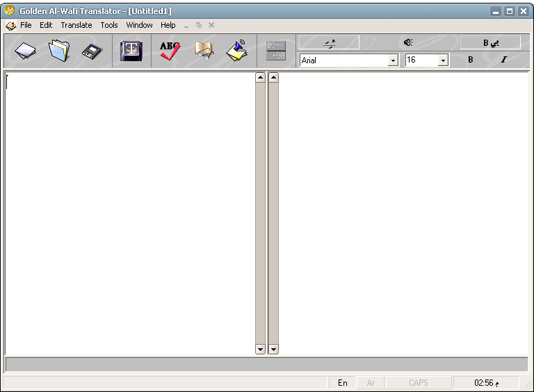
Task: Click the speaker sound icon
Action: [x=408, y=42]
